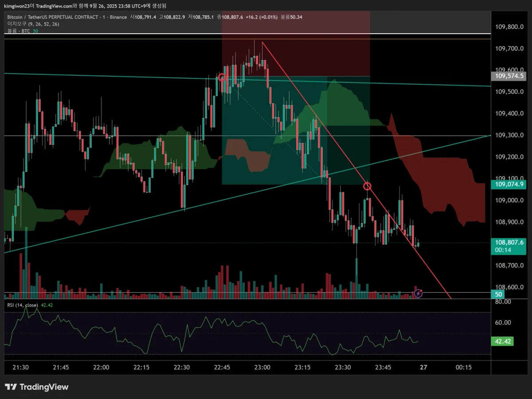This screenshot has height=399, width=532.
Task: Click the 109,300.0 label on price axis
Action: click(508, 135)
